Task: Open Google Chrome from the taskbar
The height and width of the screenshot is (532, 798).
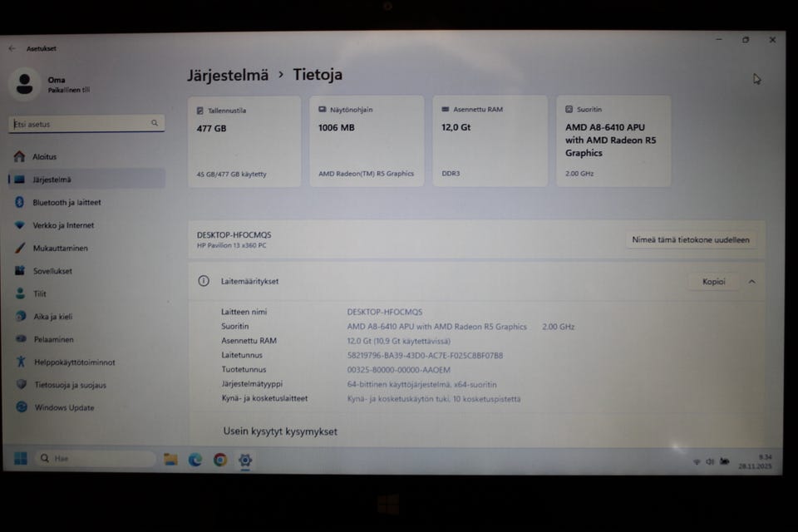Action: tap(220, 460)
